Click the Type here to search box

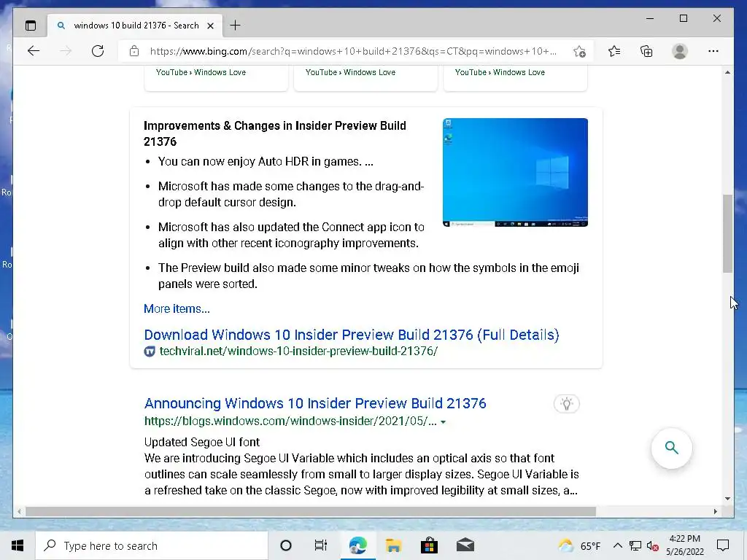[152, 545]
